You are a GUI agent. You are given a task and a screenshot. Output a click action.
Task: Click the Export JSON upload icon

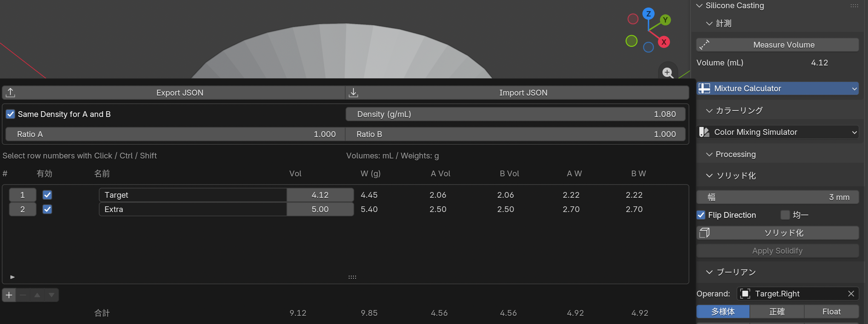[x=11, y=93]
